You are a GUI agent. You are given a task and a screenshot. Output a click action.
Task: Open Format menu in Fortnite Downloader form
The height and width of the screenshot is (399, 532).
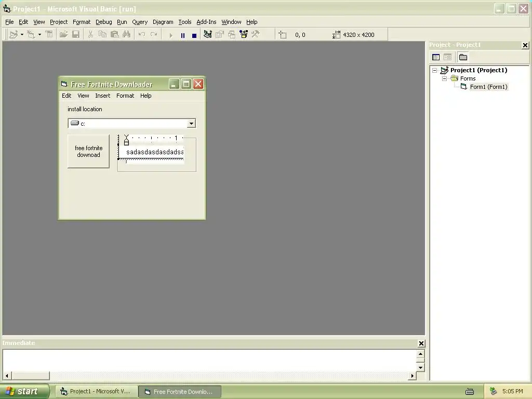tap(125, 96)
